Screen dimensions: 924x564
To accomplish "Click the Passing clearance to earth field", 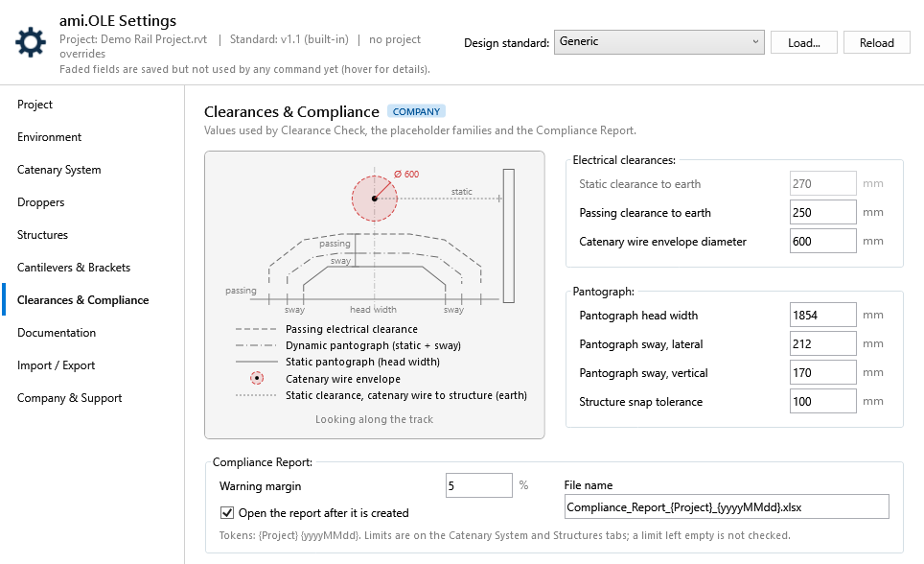I will tap(822, 212).
